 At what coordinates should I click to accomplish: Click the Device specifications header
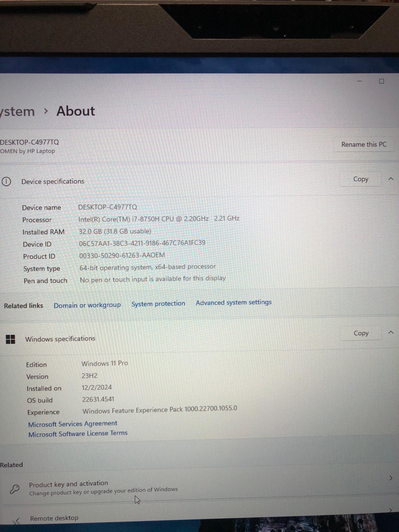click(x=53, y=182)
